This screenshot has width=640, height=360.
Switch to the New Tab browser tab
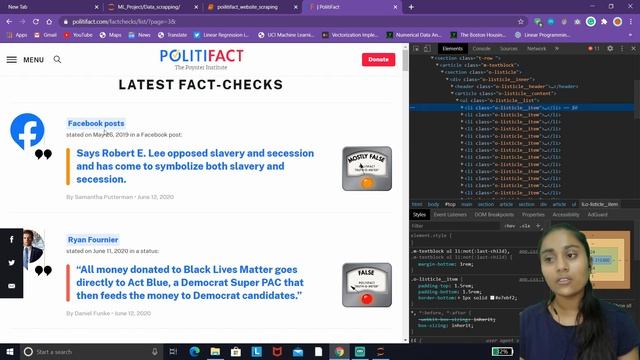(x=51, y=7)
